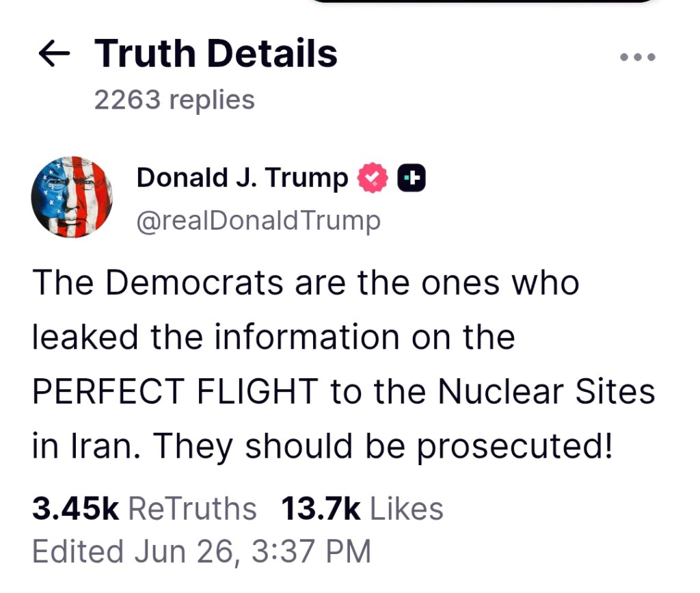Viewport: 700px width, 593px height.
Task: Click the phrase They should be prosecuted
Action: (383, 447)
